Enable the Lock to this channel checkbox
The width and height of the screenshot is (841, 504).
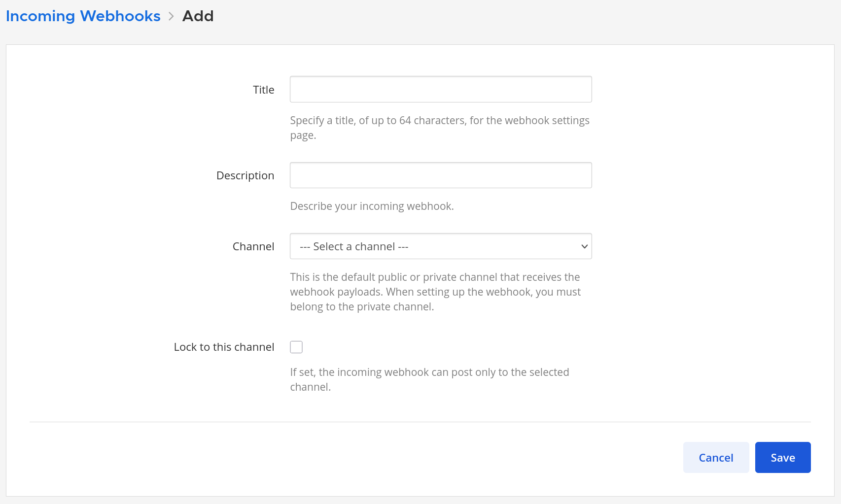point(296,347)
